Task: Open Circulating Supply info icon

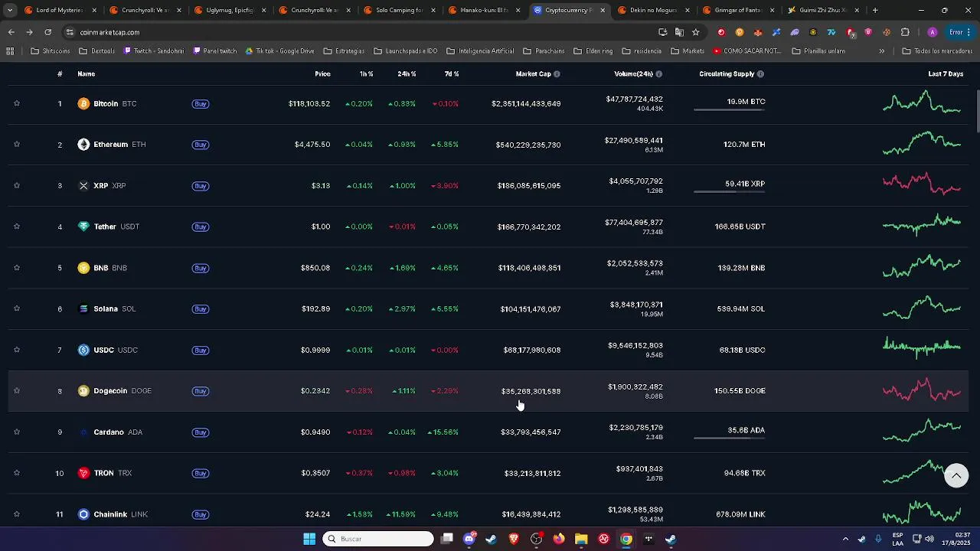Action: [760, 74]
